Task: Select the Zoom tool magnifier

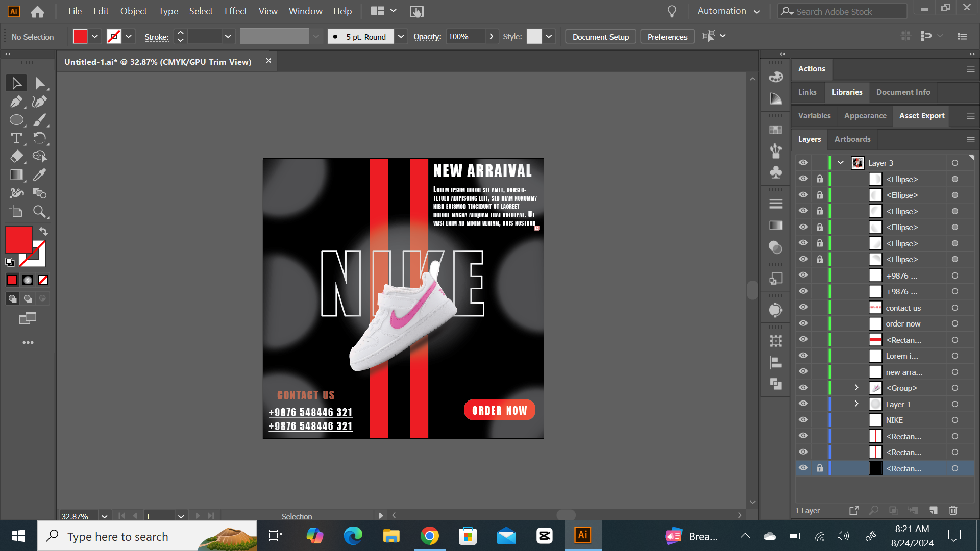Action: 40,212
